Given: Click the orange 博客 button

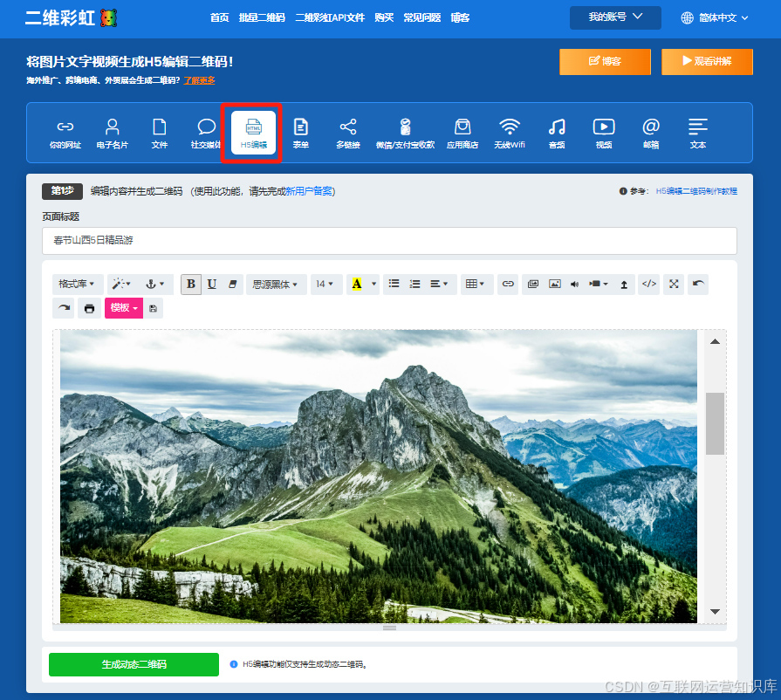Looking at the screenshot, I should click(x=605, y=62).
